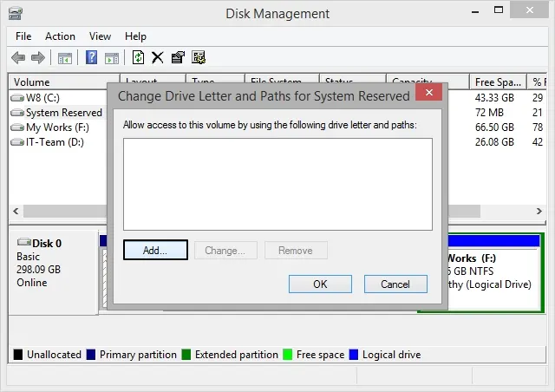Open the Help menu
The height and width of the screenshot is (392, 555).
135,36
